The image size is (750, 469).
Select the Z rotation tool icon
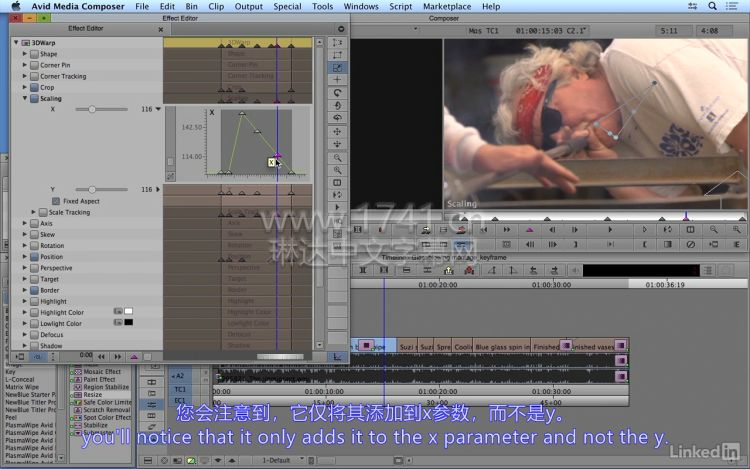337,93
